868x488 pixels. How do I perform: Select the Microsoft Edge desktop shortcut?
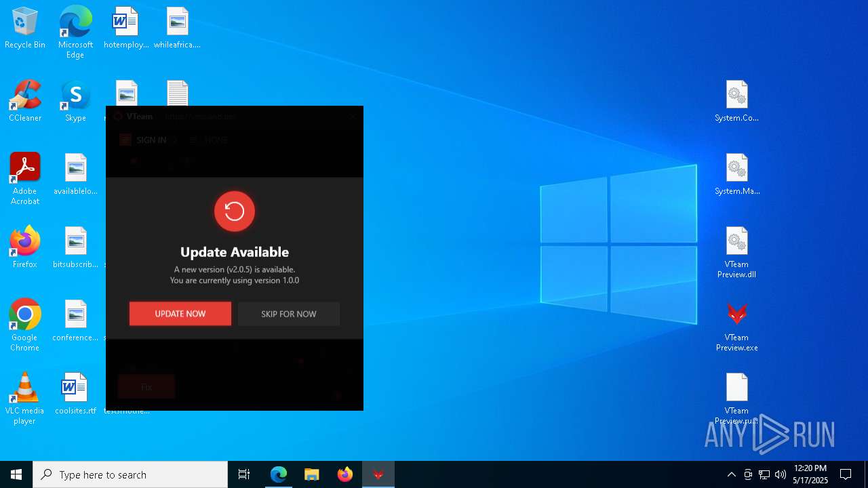(75, 32)
